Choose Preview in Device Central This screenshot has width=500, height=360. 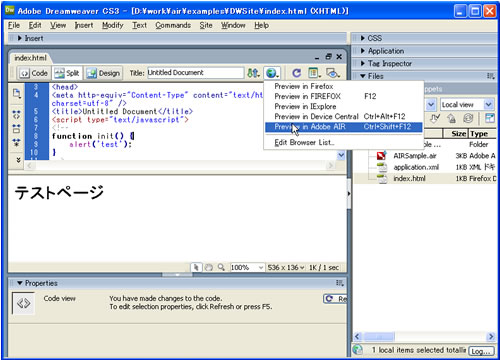343,116
